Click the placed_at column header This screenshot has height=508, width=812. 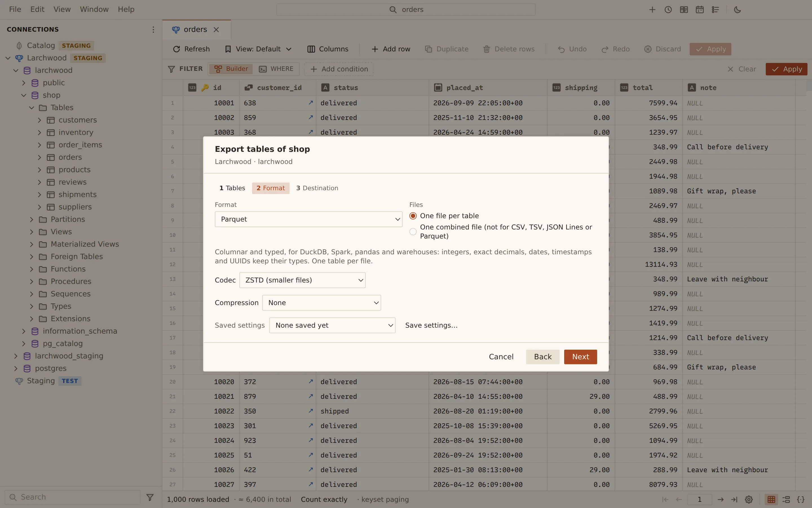coord(487,88)
